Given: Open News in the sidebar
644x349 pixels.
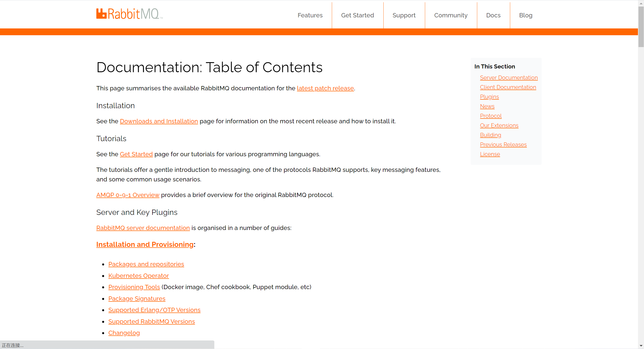Looking at the screenshot, I should click(x=487, y=106).
